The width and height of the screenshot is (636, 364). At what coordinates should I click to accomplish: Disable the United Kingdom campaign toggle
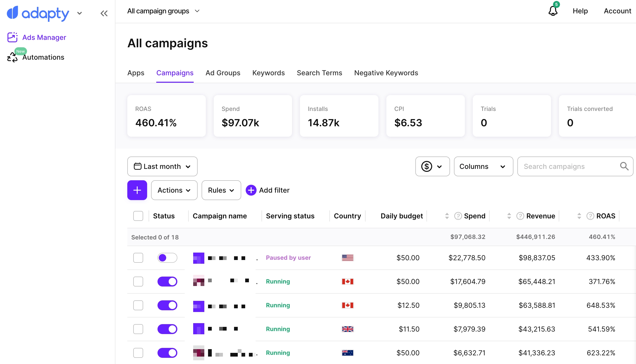coord(167,329)
